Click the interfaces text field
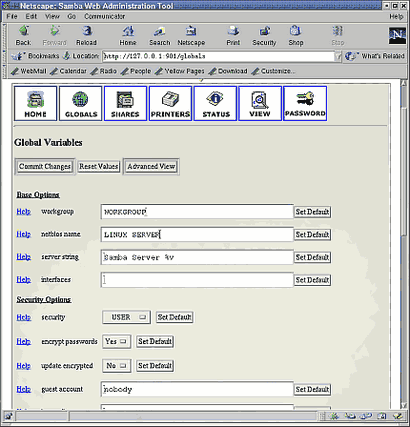This screenshot has height=427, width=410. (197, 280)
